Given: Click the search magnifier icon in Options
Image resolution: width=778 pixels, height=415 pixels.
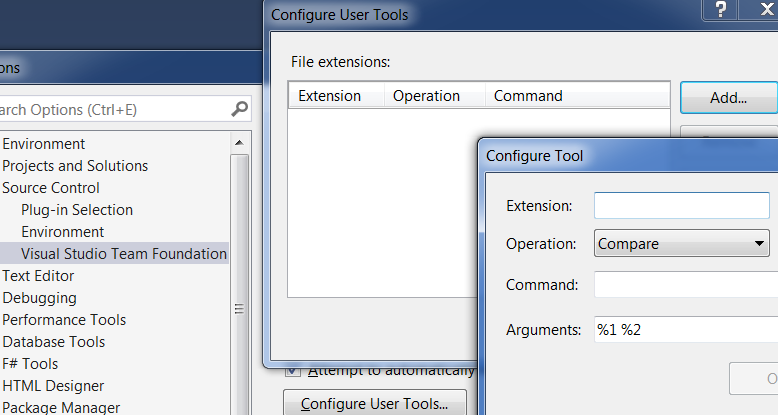Looking at the screenshot, I should pyautogui.click(x=239, y=109).
